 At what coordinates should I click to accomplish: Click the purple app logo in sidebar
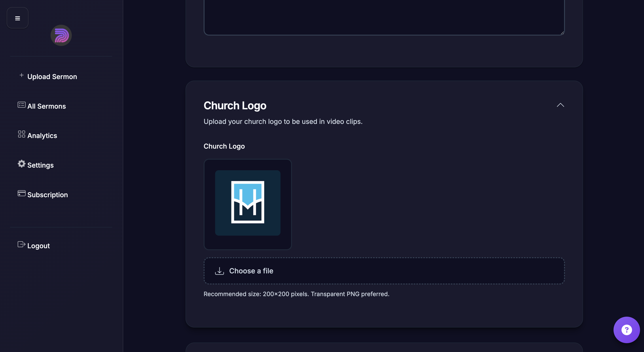point(61,35)
